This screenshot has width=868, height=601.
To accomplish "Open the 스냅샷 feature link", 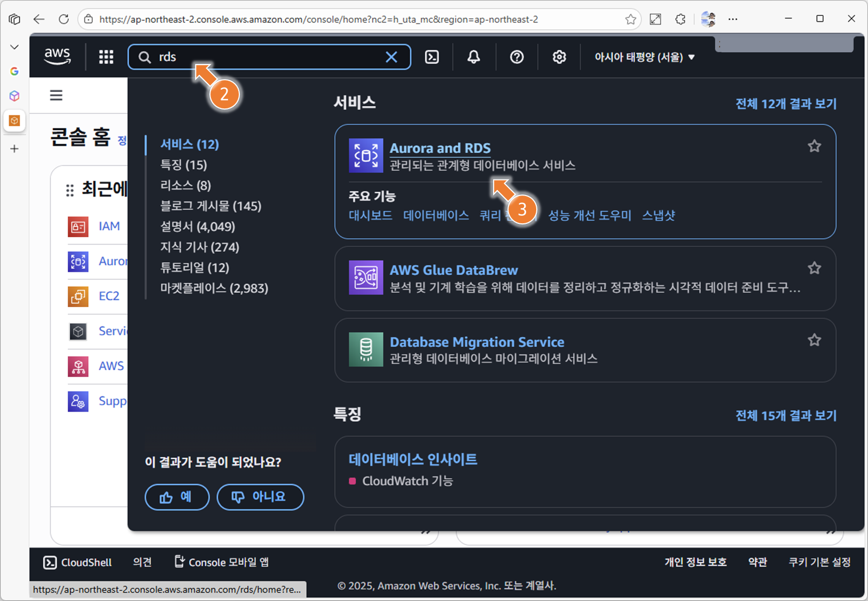I will (658, 215).
